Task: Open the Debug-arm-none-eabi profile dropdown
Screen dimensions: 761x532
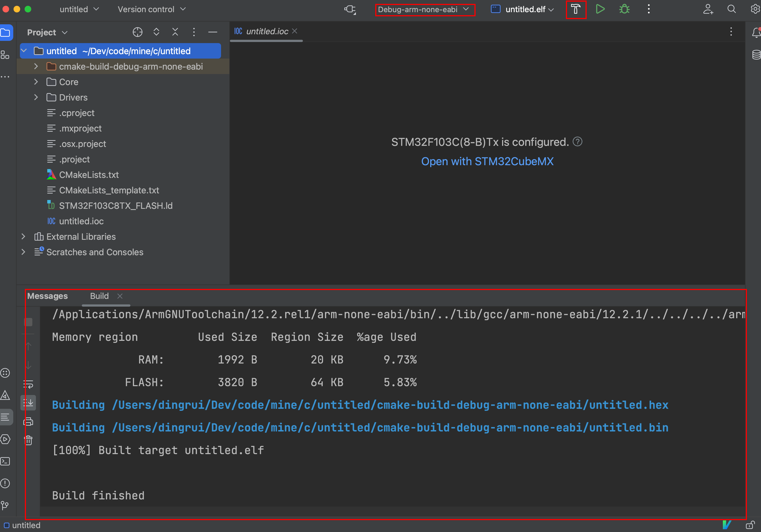Action: pyautogui.click(x=425, y=10)
